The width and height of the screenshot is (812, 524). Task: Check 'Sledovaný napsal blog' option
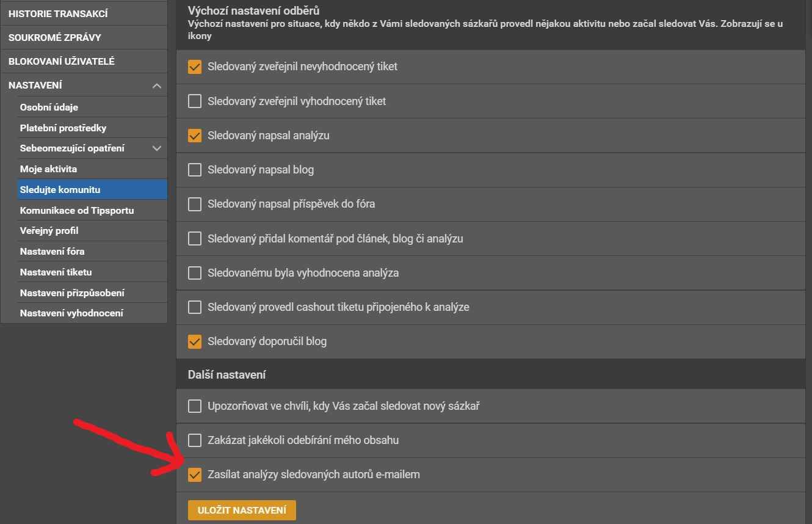[x=195, y=170]
